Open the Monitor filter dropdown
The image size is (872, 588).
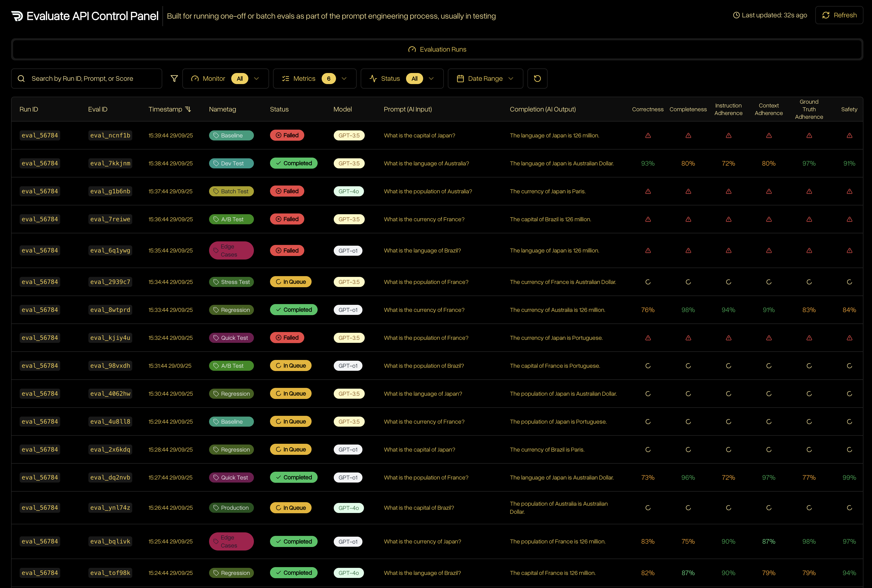point(225,78)
